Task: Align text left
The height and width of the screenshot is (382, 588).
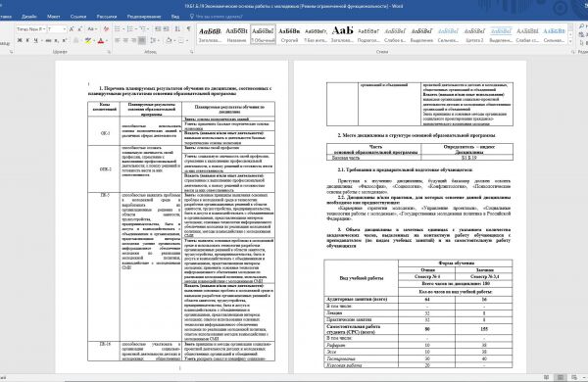Action: [118, 40]
